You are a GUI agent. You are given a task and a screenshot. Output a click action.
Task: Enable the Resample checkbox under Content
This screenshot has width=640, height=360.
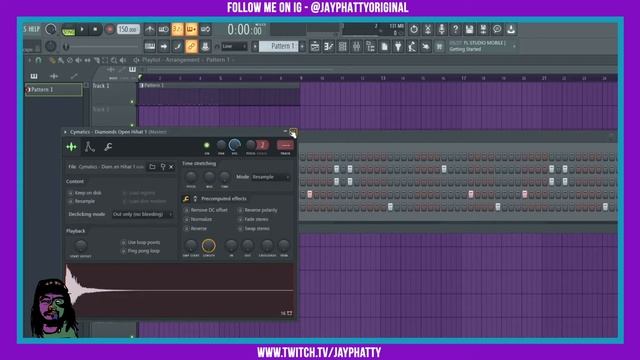tap(70, 201)
